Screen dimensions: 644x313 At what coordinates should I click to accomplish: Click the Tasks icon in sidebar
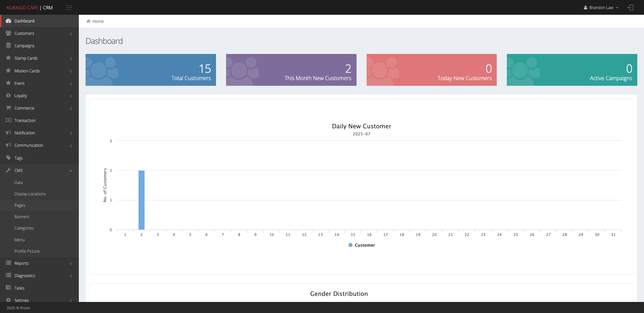pos(8,288)
